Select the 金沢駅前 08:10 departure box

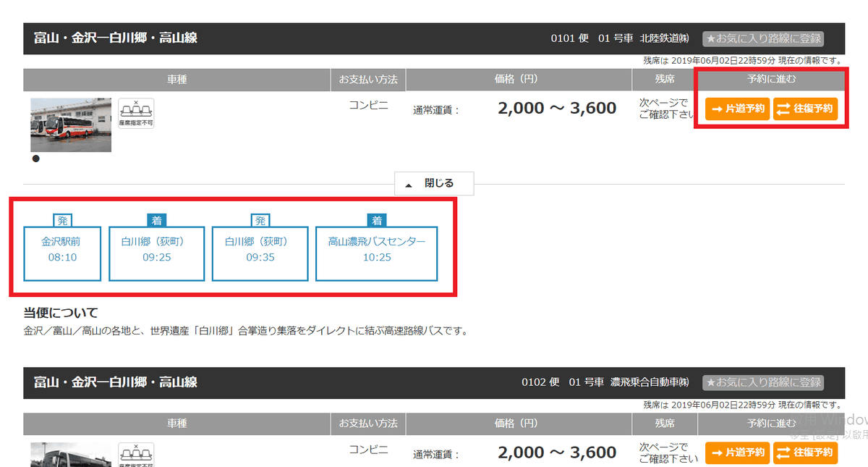(61, 253)
